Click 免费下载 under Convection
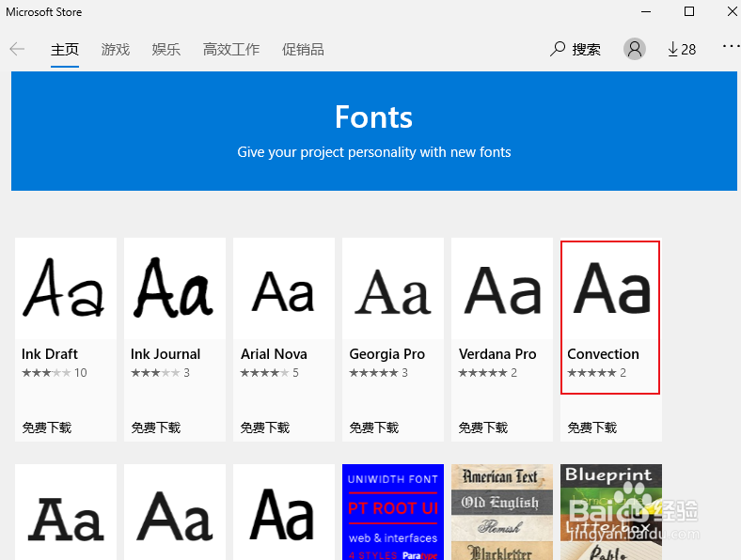 point(592,428)
